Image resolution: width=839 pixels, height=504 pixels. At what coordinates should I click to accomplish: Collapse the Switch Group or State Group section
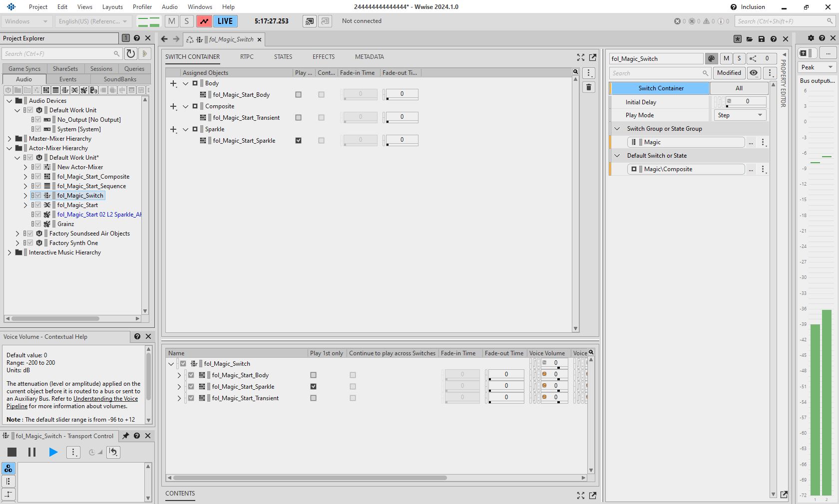[617, 129]
